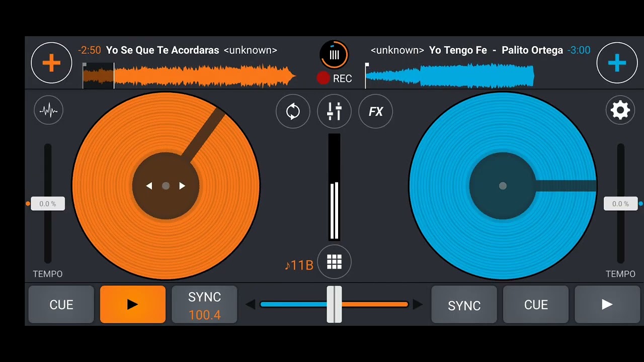Open the mixer equalizer sliders icon
Image resolution: width=644 pixels, height=362 pixels.
[334, 111]
